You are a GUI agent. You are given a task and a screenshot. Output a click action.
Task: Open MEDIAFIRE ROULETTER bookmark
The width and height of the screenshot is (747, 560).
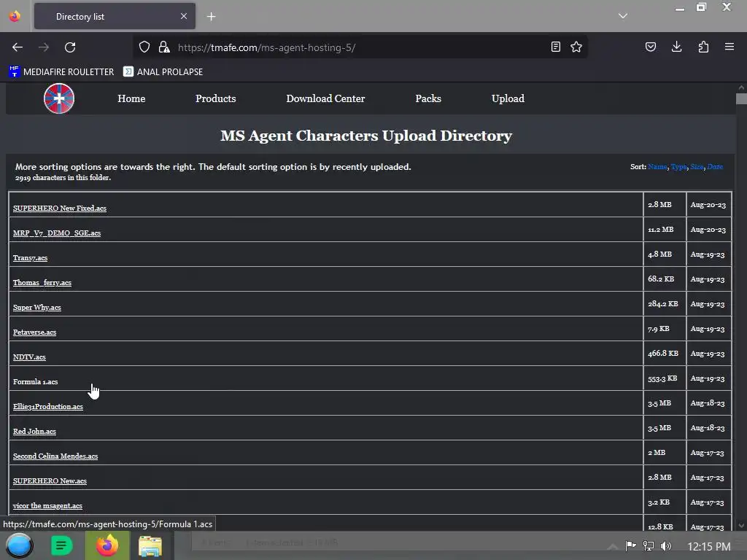coord(61,72)
